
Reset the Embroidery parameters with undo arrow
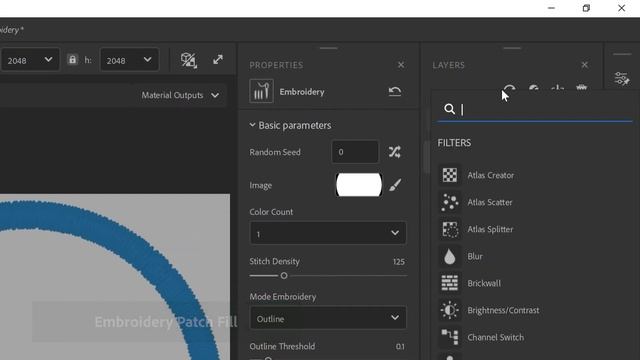pos(395,91)
